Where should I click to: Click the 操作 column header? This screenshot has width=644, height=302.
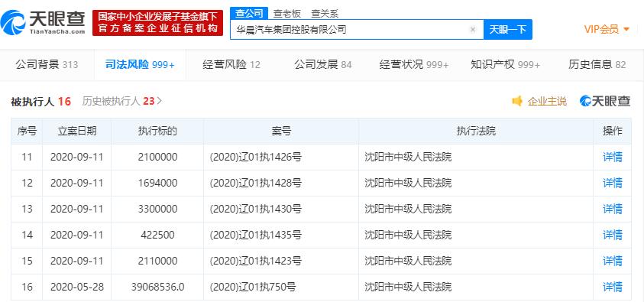click(613, 131)
